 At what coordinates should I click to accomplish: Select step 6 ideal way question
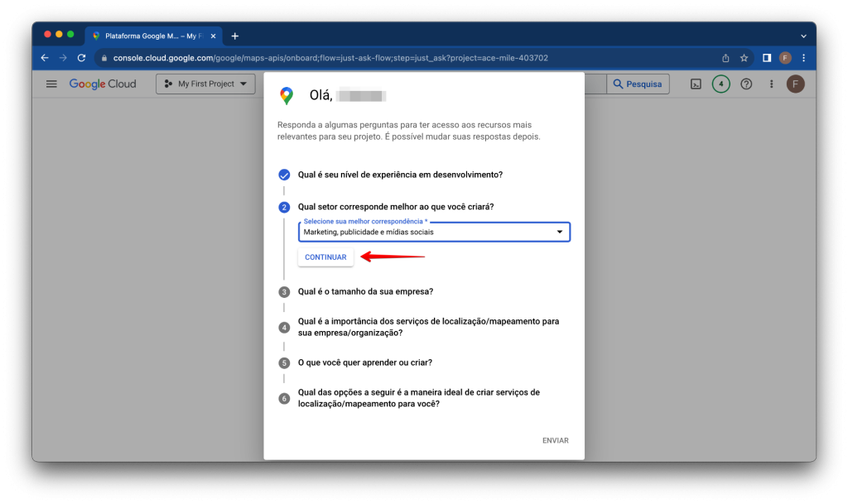coord(418,398)
